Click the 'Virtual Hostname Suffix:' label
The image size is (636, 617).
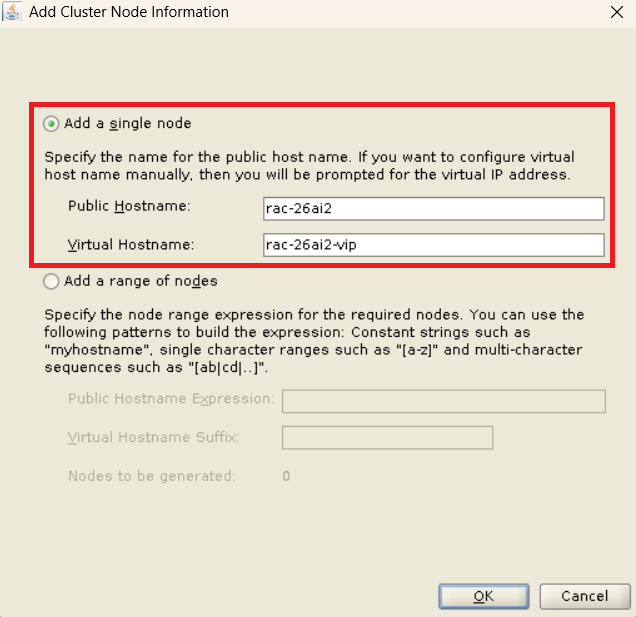pyautogui.click(x=154, y=437)
